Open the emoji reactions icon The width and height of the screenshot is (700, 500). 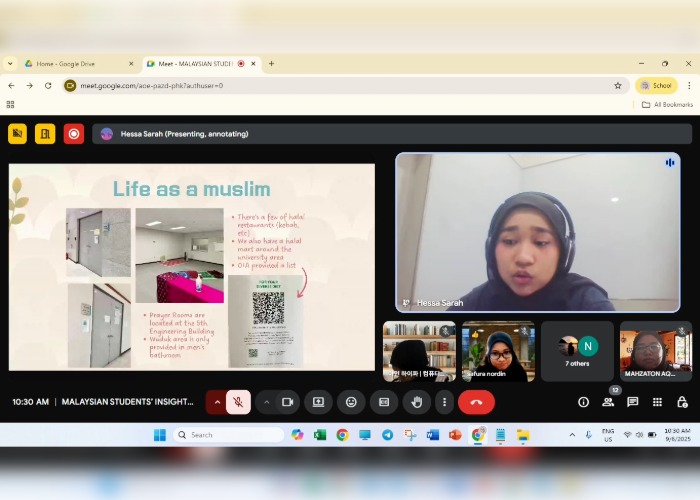[x=351, y=402]
